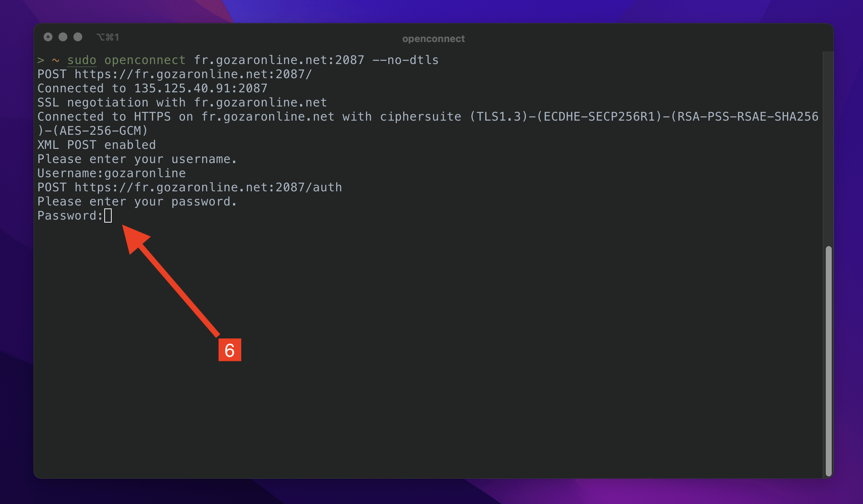Click the ⌥⌘1 window shortcut indicator
The width and height of the screenshot is (863, 504).
click(108, 37)
